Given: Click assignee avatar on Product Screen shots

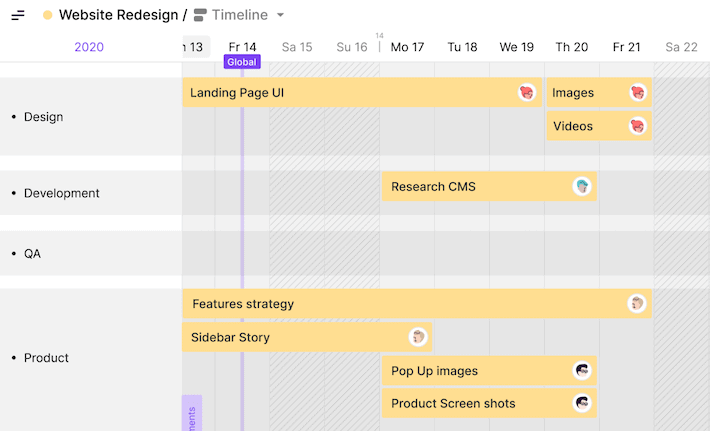Looking at the screenshot, I should (x=582, y=403).
